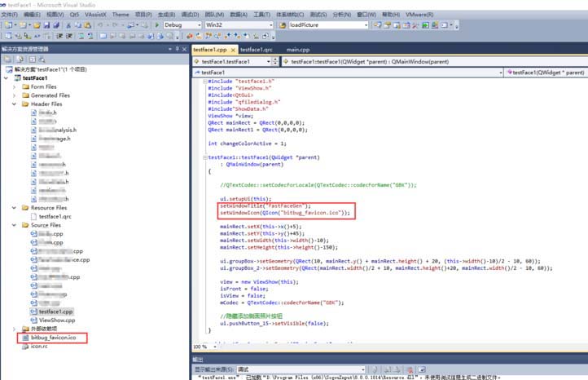Switch to the main.cpp tab
The image size is (588, 380).
pyautogui.click(x=298, y=49)
